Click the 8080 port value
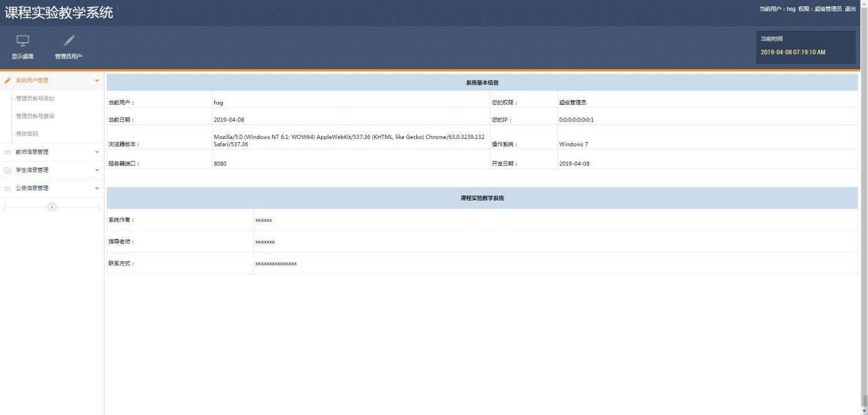Image resolution: width=868 pixels, height=415 pixels. coord(220,163)
